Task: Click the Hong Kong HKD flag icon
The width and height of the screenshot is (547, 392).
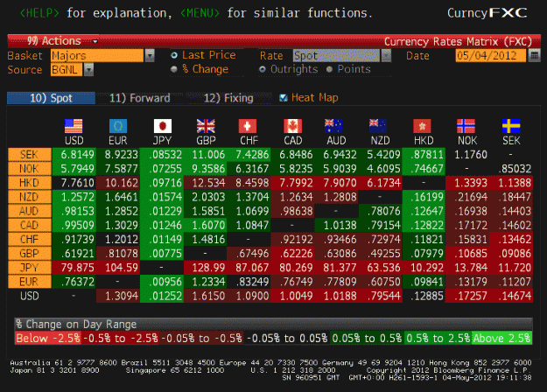Action: [422, 126]
